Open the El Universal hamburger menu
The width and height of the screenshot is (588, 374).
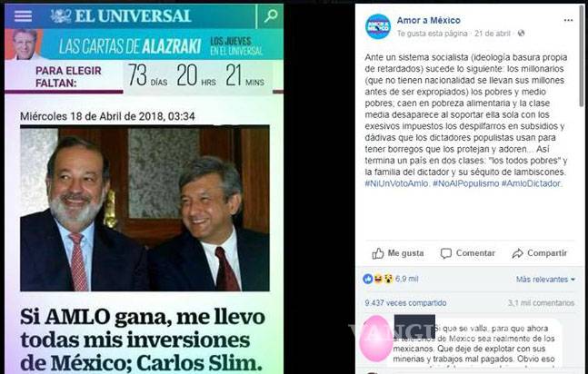pyautogui.click(x=24, y=16)
